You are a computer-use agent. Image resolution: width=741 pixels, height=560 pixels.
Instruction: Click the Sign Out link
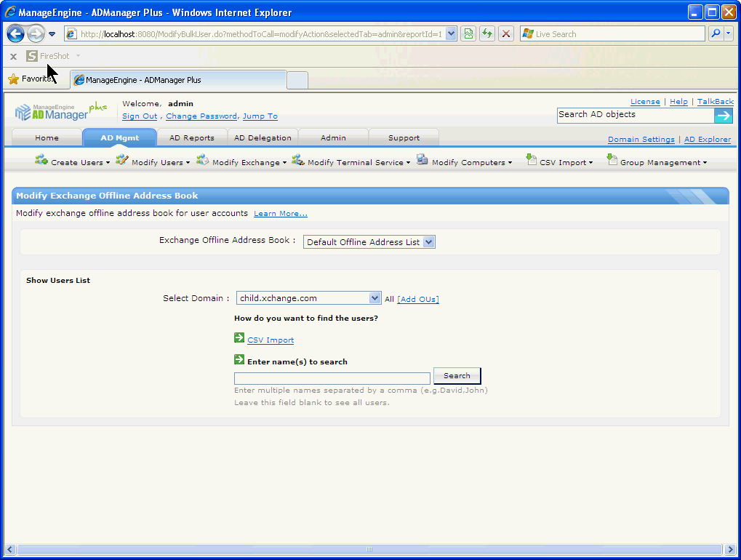(x=139, y=116)
